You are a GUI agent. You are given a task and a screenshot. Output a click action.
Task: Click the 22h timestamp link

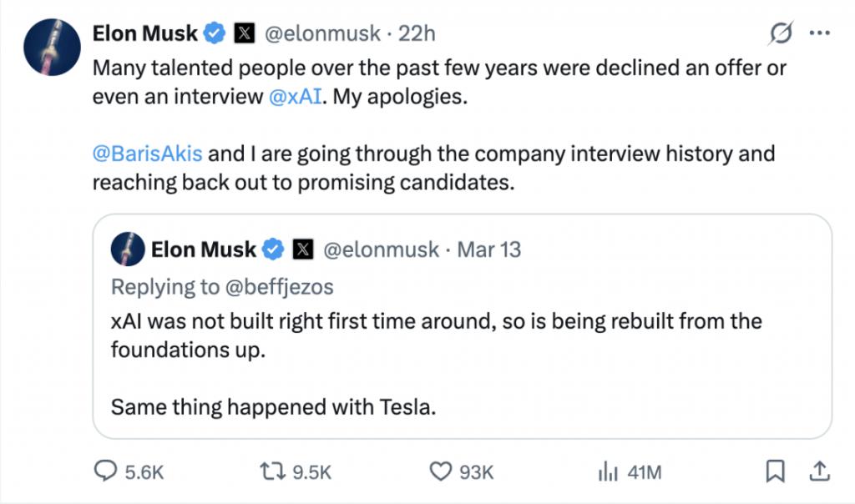(x=417, y=34)
